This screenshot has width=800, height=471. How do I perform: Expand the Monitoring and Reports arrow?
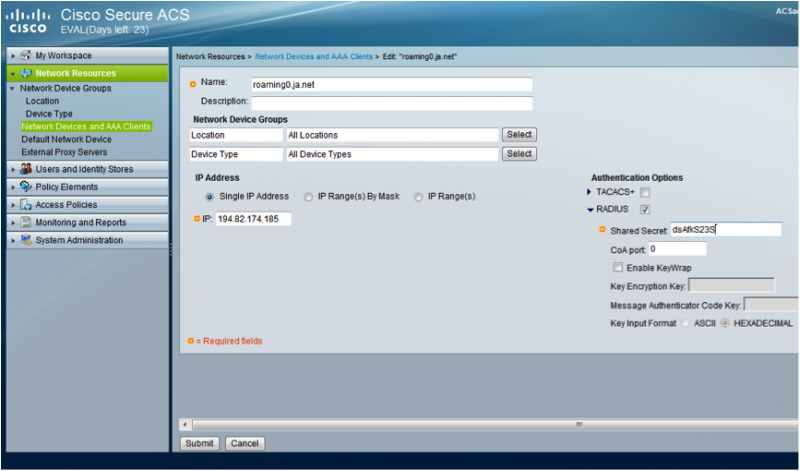click(x=13, y=223)
